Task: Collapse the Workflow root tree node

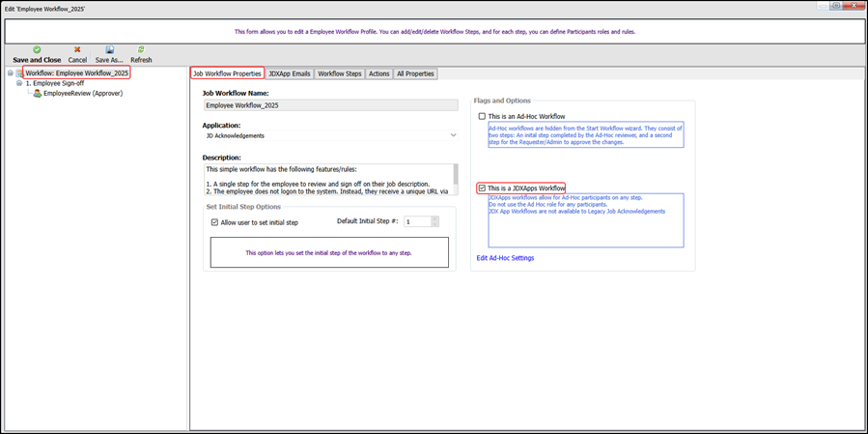Action: pyautogui.click(x=9, y=73)
